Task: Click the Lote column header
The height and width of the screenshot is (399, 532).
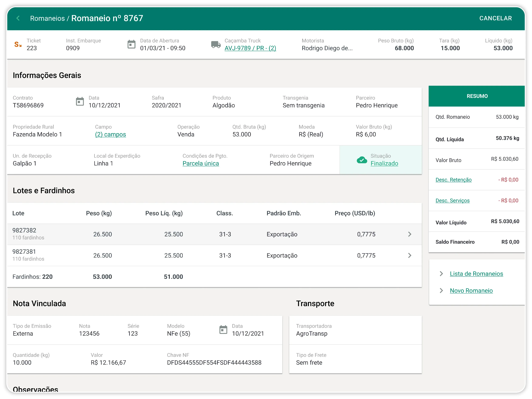Action: click(18, 213)
